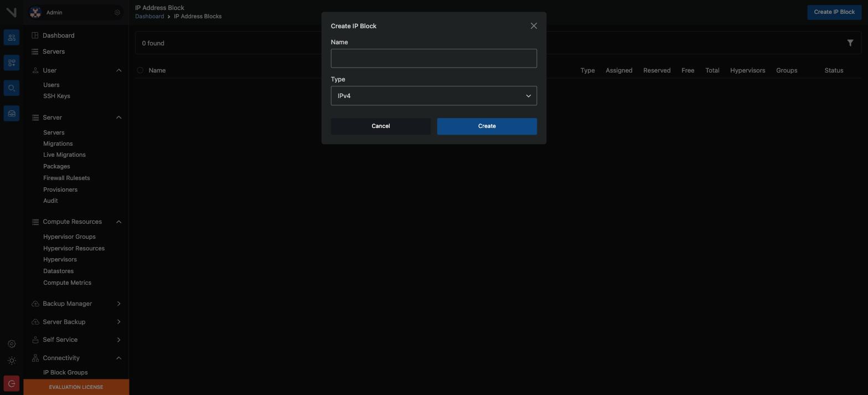
Task: Click the Status column header
Action: coord(834,70)
